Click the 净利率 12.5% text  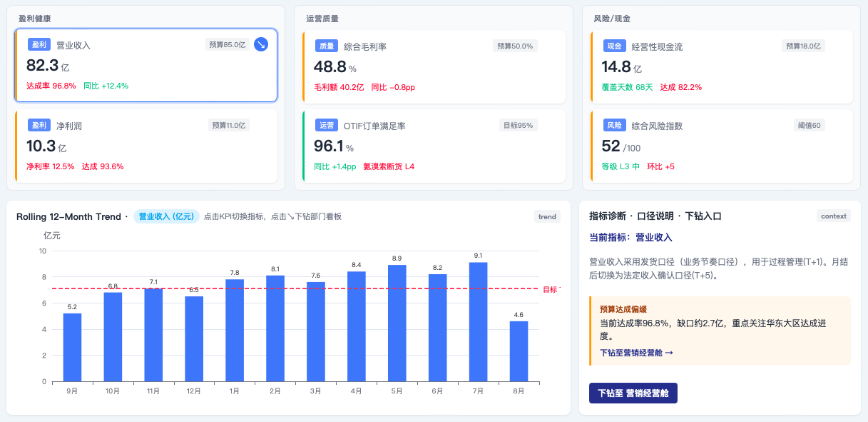[51, 166]
